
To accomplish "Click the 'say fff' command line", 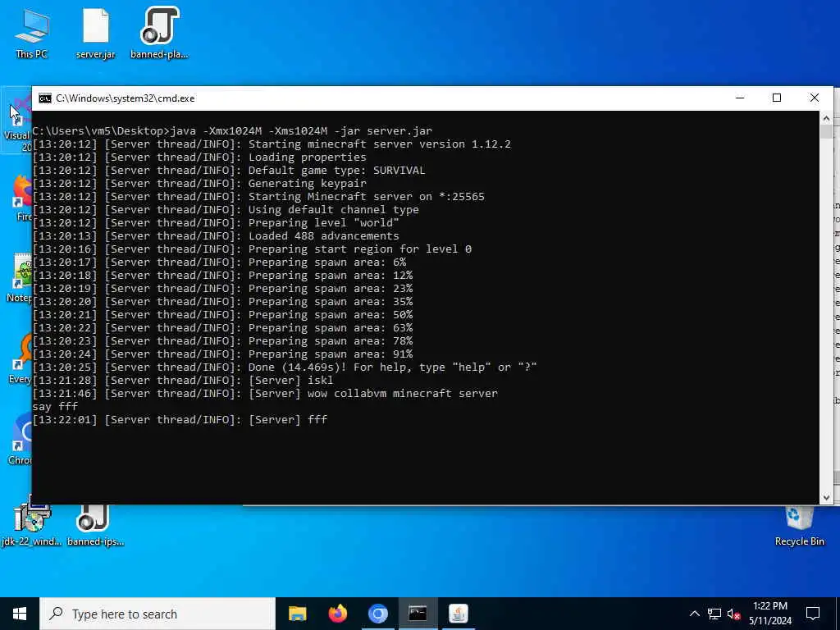I will (55, 407).
